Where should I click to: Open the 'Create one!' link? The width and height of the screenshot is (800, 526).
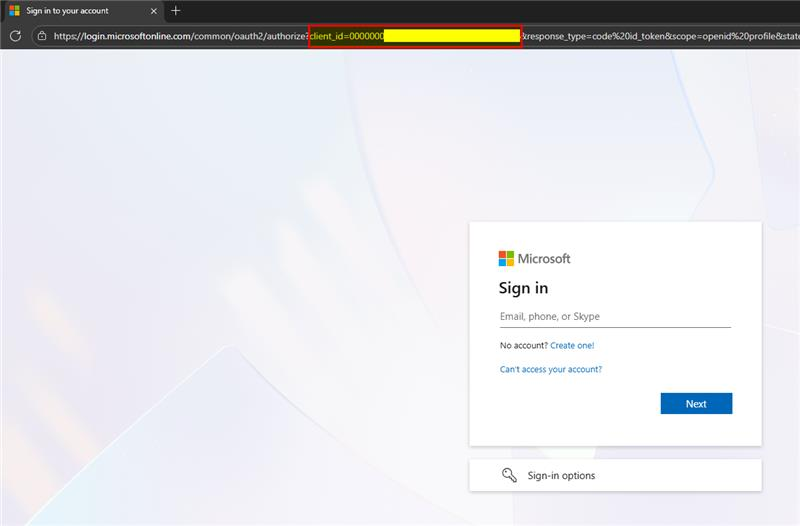(572, 345)
